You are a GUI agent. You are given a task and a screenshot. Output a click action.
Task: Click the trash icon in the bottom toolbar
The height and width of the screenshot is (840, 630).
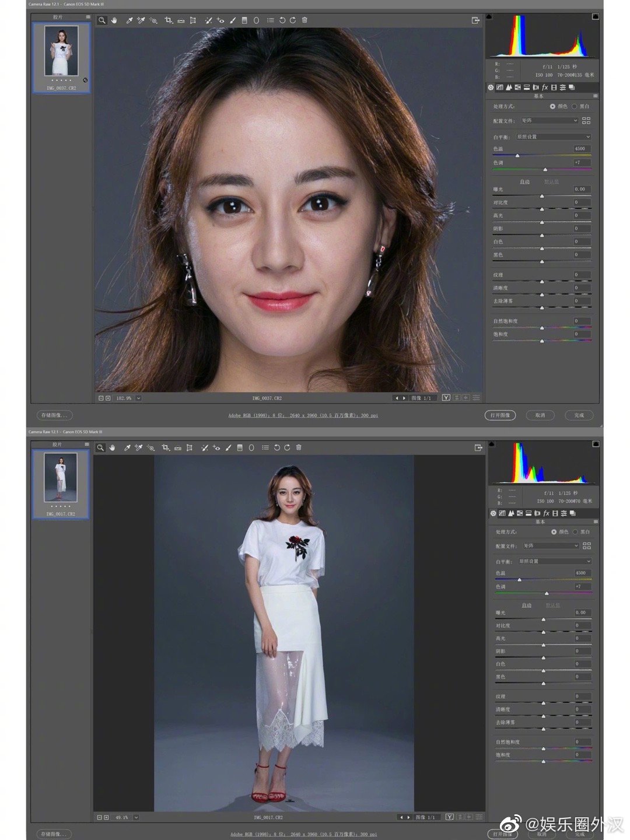tap(299, 448)
